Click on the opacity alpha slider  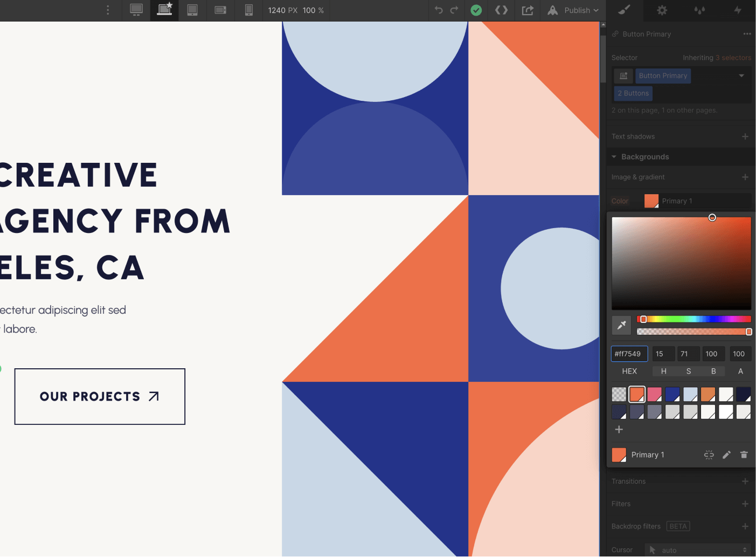tap(693, 332)
